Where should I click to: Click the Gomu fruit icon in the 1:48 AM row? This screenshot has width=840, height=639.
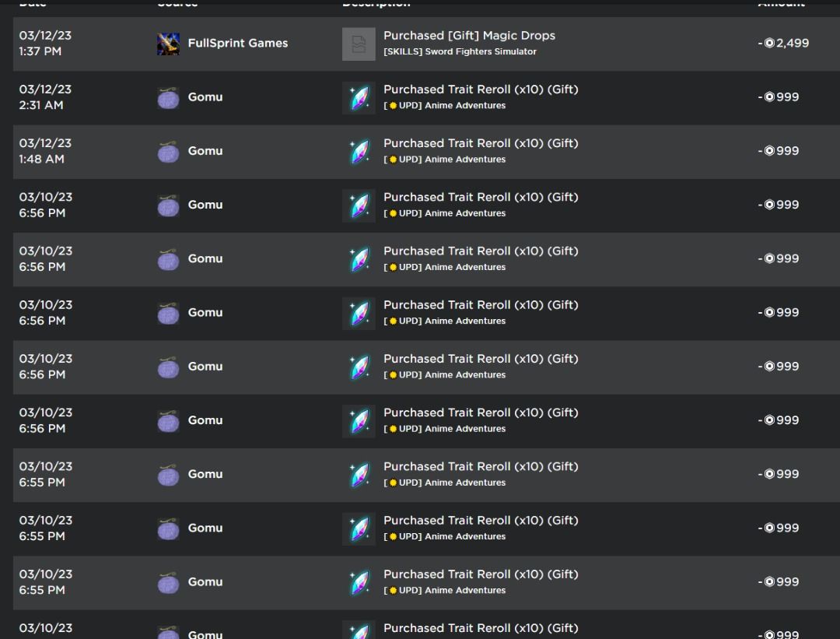click(168, 151)
